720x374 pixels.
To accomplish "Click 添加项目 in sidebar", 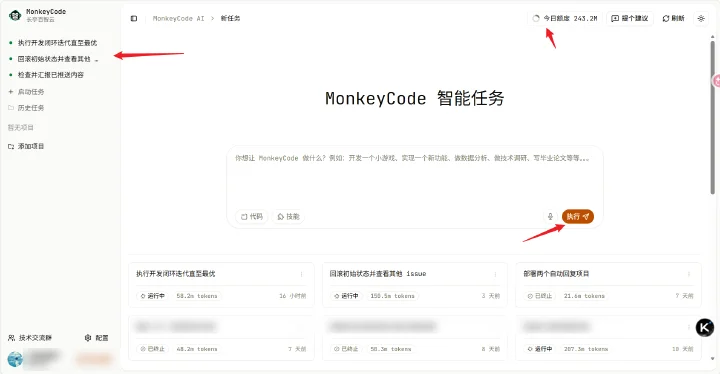I will (x=26, y=146).
